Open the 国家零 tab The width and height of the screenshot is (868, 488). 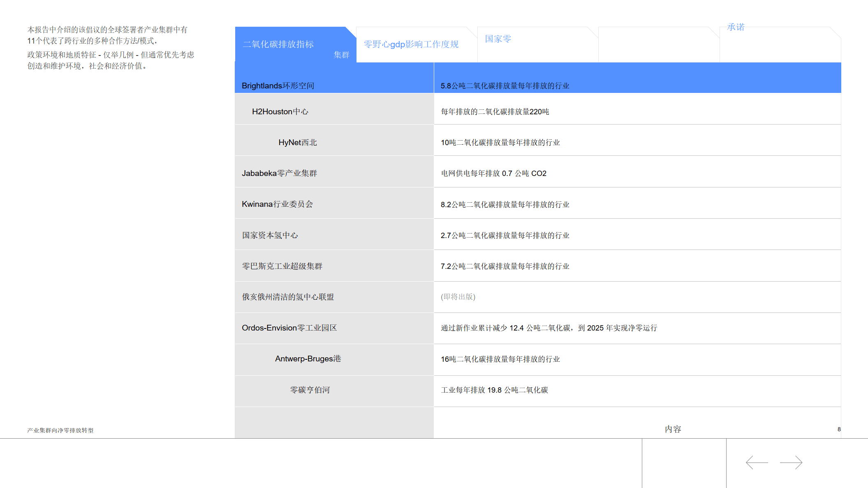tap(537, 44)
